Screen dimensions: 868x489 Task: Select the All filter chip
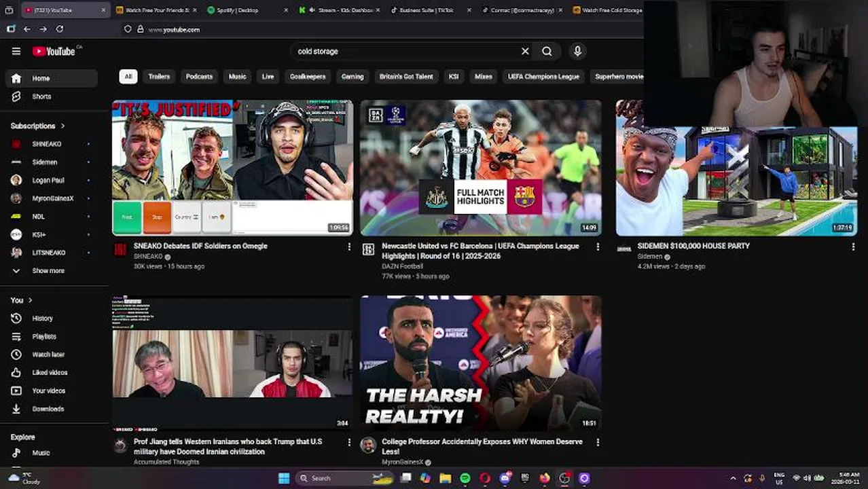[x=128, y=77]
